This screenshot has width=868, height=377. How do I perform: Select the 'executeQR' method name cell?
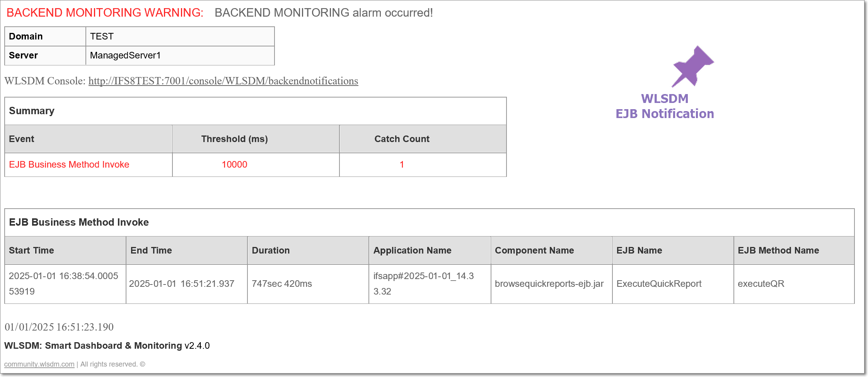pos(794,284)
